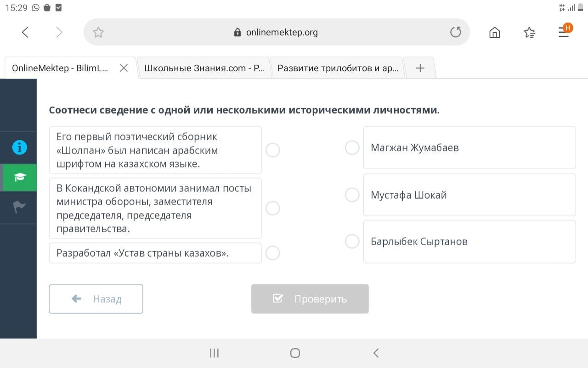This screenshot has width=588, height=368.
Task: Click the Барлыбек Сыртанов answer card
Action: tap(469, 241)
